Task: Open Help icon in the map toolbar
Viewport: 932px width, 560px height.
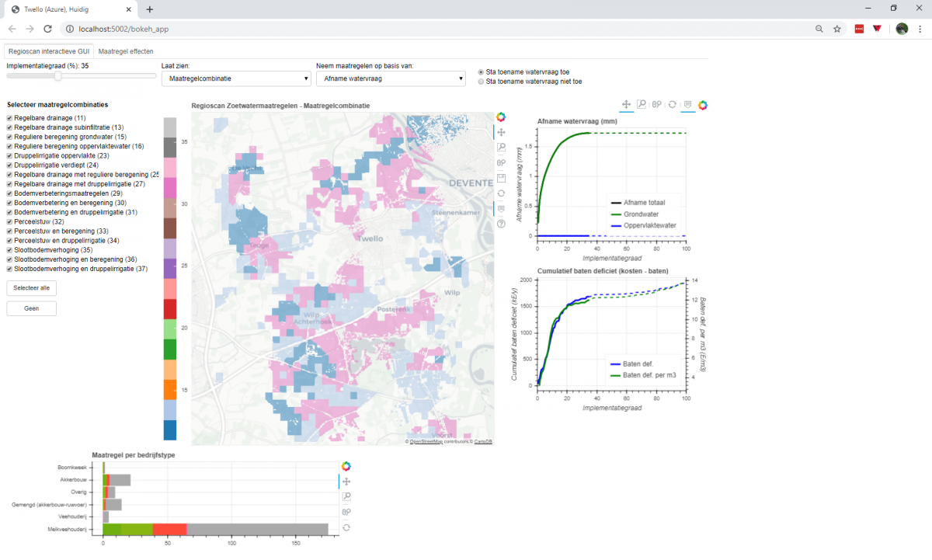Action: pyautogui.click(x=501, y=224)
